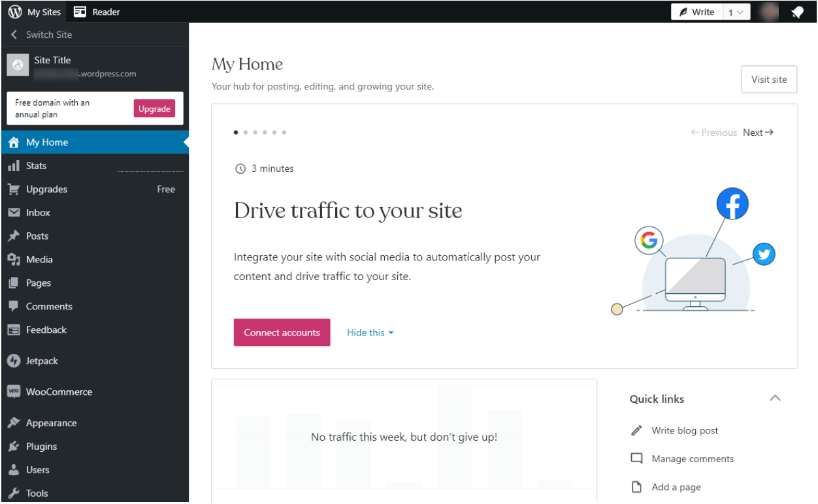The width and height of the screenshot is (818, 504).
Task: Select the Appearance paintbrush icon
Action: click(14, 422)
